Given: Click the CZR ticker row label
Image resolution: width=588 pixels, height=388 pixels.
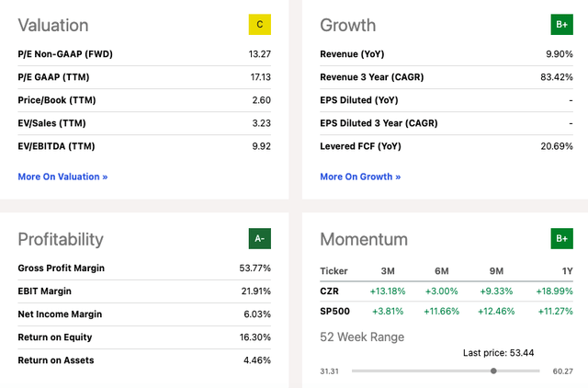Looking at the screenshot, I should pyautogui.click(x=329, y=291).
